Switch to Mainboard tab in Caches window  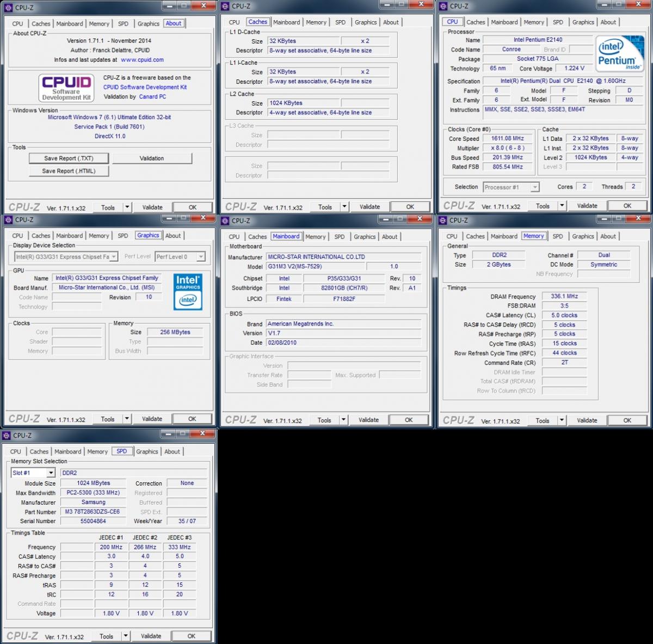287,22
